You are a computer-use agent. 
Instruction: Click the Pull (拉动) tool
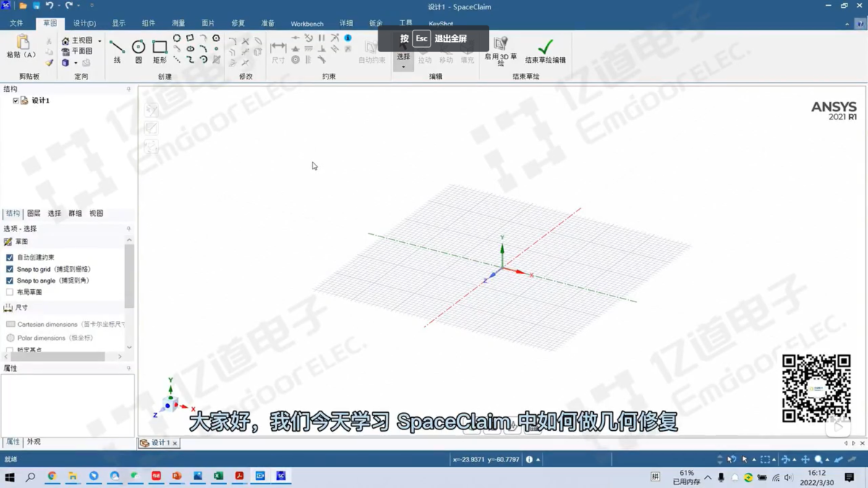(425, 56)
